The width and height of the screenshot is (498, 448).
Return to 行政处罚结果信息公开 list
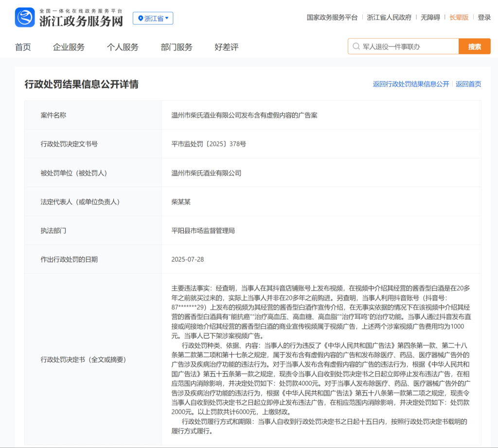tap(411, 84)
